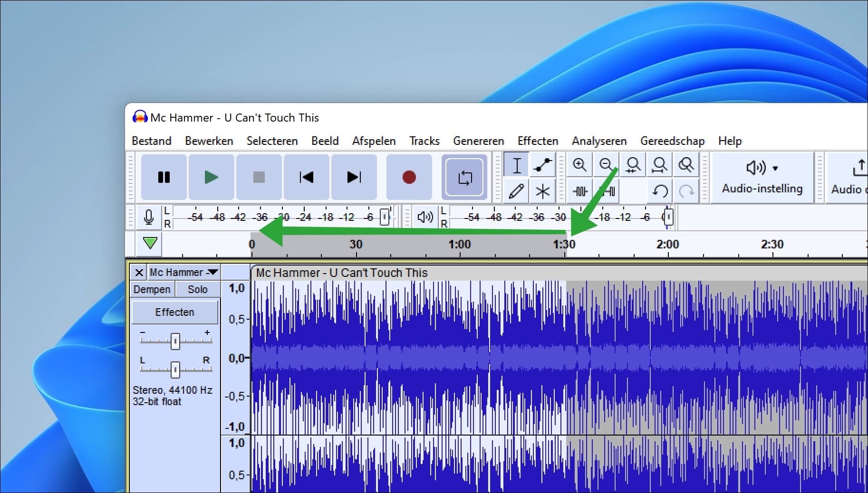Select the I-beam Selection tool
Screen dimensions: 868x493
click(517, 165)
